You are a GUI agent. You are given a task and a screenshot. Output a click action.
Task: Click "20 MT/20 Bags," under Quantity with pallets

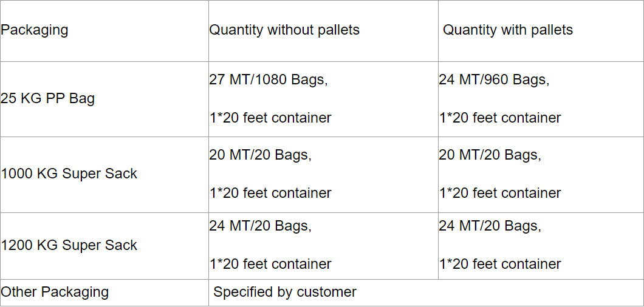[490, 155]
